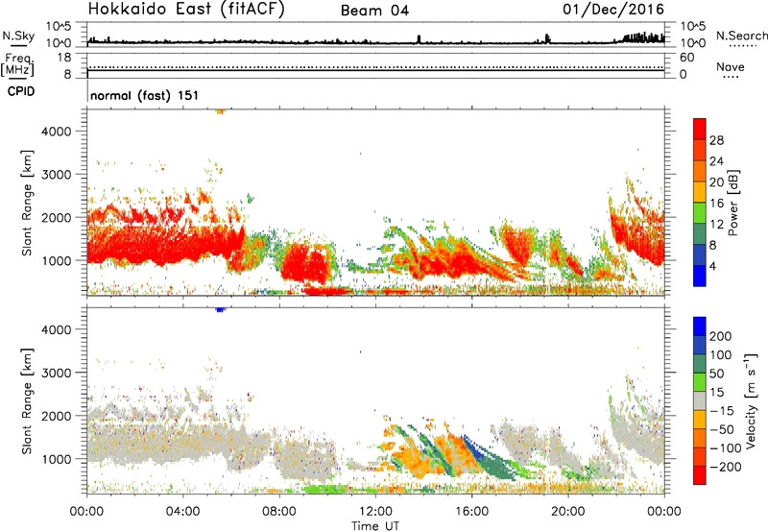Pick the 16–20 dB yellow Power swatch
This screenshot has height=532, width=768.
pyautogui.click(x=700, y=192)
